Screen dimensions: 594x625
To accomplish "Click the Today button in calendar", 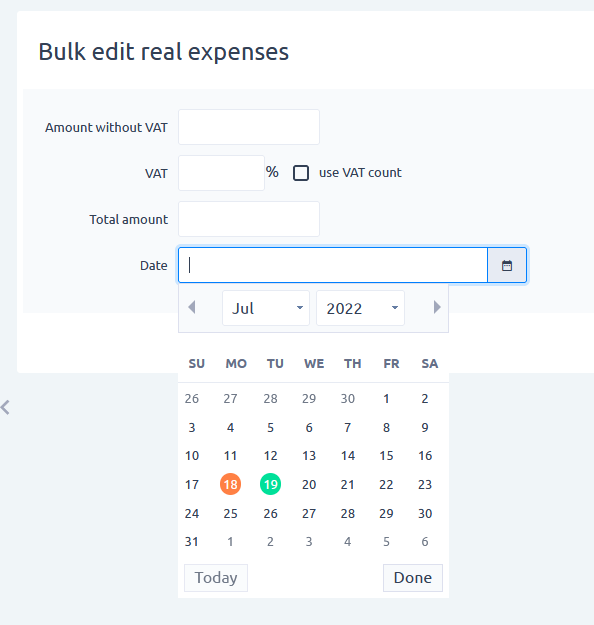I will click(216, 578).
